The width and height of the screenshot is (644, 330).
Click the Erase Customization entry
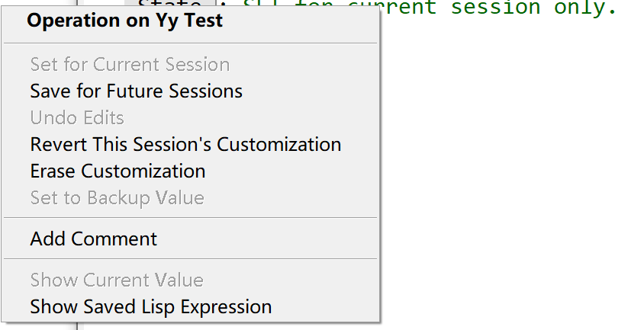[118, 171]
